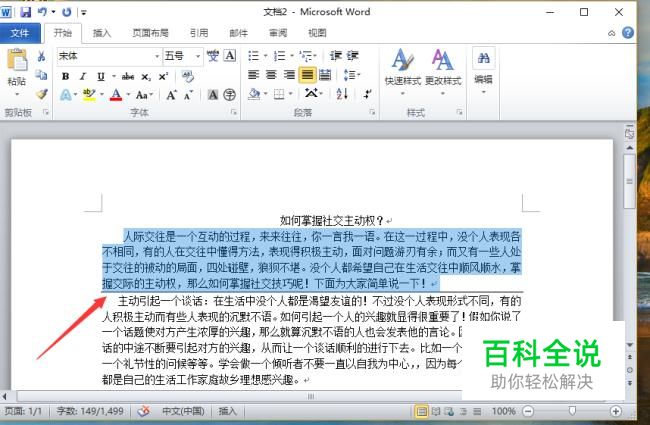Click the Clear Formatting eraser icon
Screen dimensions: 650x425
point(188,76)
